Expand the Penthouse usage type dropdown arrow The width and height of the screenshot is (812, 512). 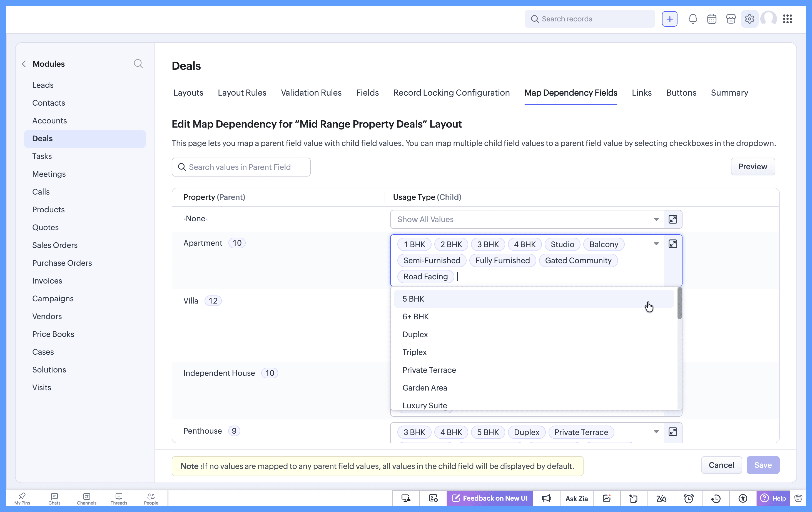click(x=656, y=432)
